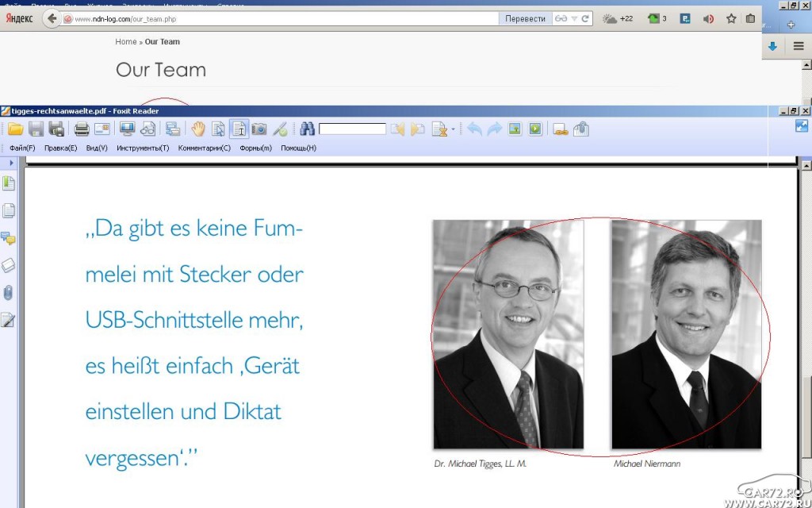Click the Dr. Michael Tigges portrait photo

pyautogui.click(x=508, y=334)
